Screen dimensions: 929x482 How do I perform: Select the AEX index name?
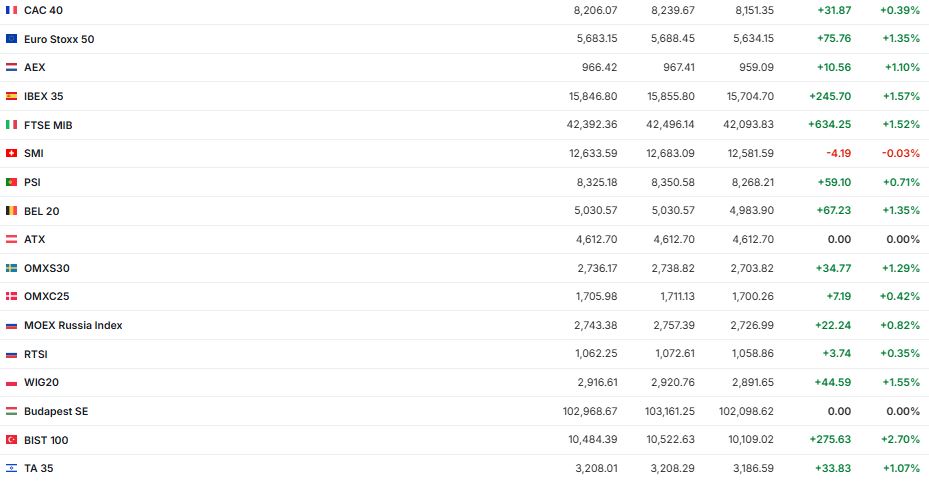point(35,67)
